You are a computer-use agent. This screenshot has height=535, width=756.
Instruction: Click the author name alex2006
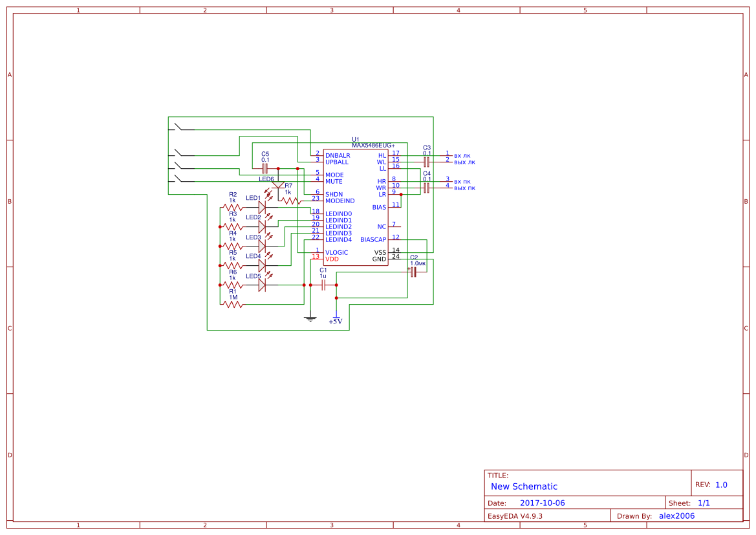pos(676,516)
